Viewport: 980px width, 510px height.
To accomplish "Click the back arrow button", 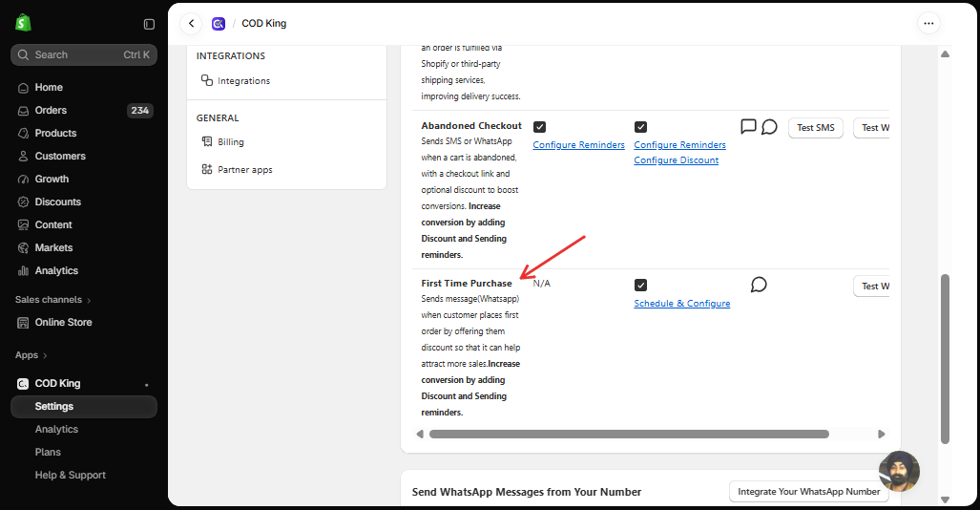I will (191, 23).
